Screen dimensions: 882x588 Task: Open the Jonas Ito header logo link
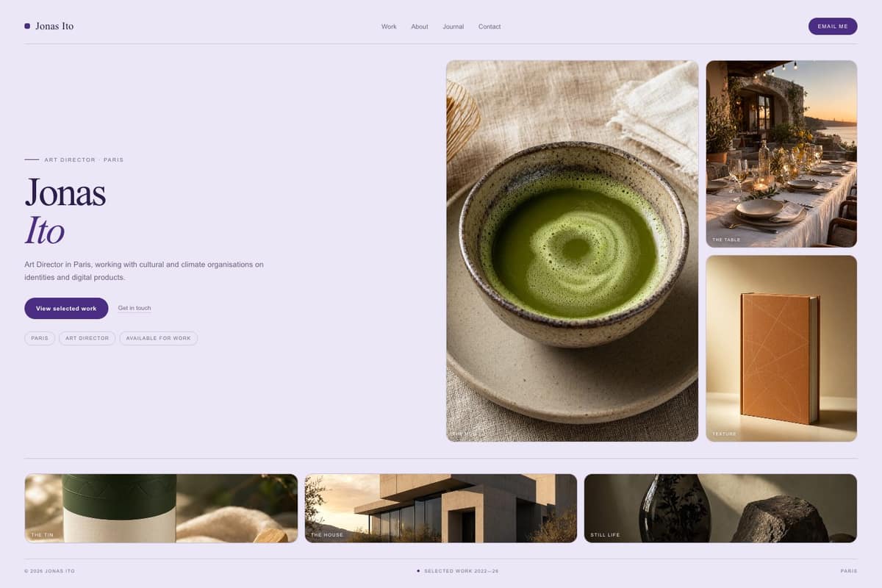49,26
